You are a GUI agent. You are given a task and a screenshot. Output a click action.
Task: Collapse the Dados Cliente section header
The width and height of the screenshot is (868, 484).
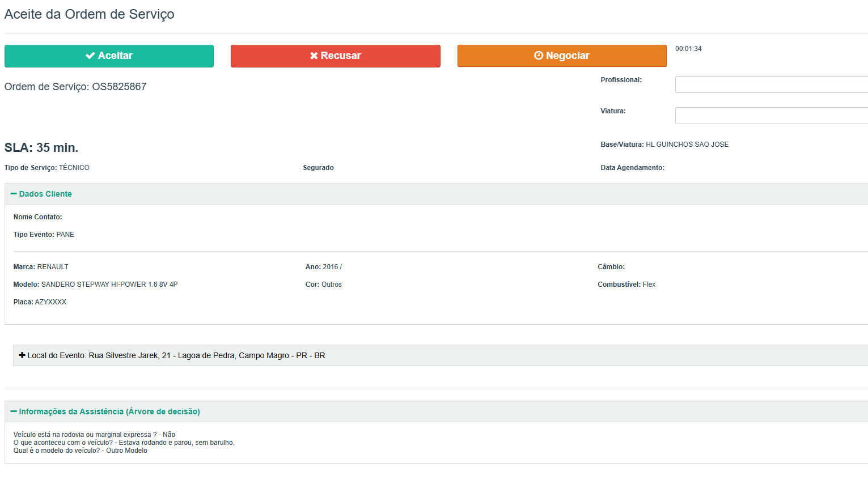pos(45,194)
